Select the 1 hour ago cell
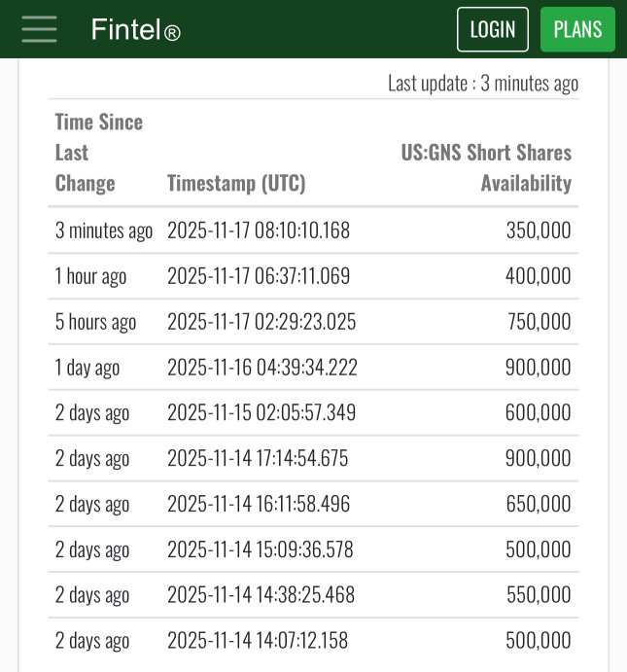Viewport: 627px width, 672px height. click(90, 276)
